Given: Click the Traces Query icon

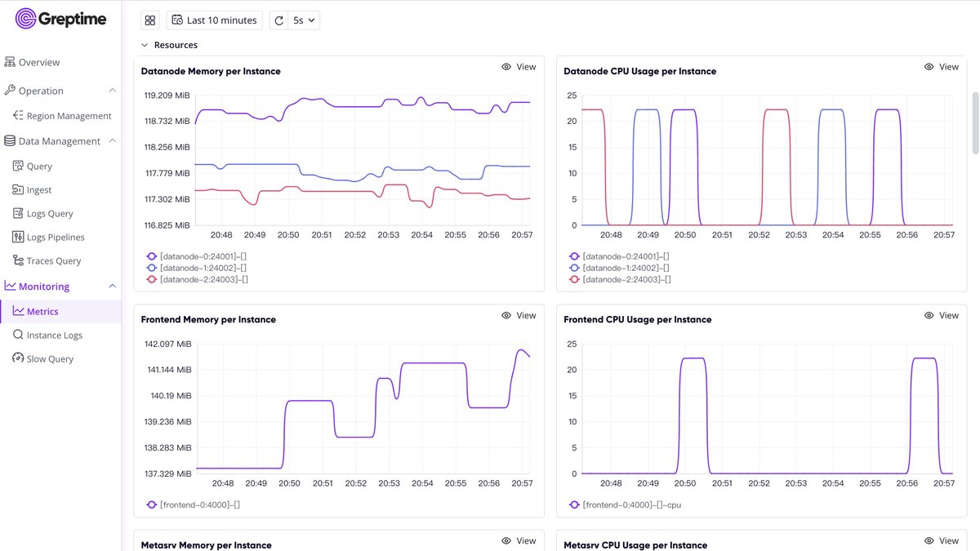Looking at the screenshot, I should 19,260.
